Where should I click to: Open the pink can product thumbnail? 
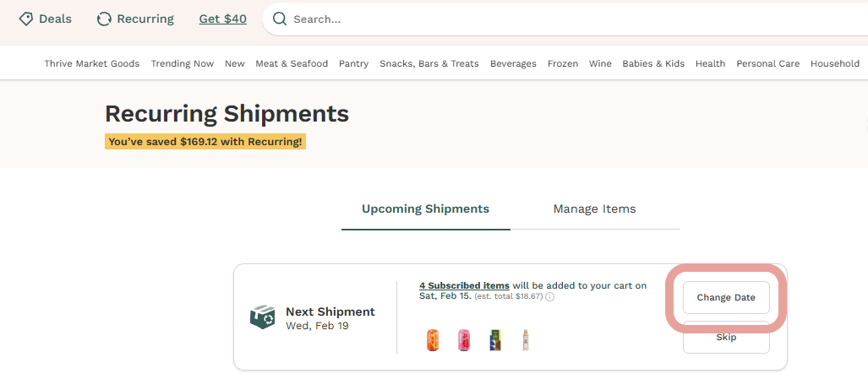coord(464,340)
